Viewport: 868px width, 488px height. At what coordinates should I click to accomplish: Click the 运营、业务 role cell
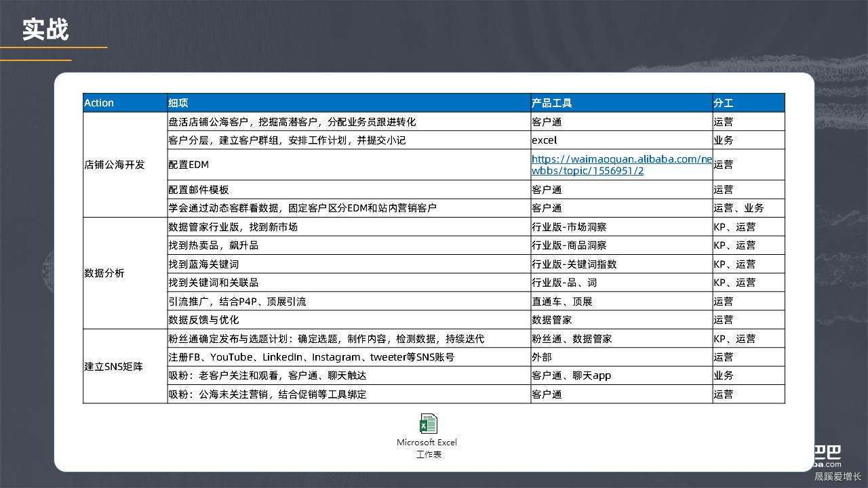click(748, 208)
